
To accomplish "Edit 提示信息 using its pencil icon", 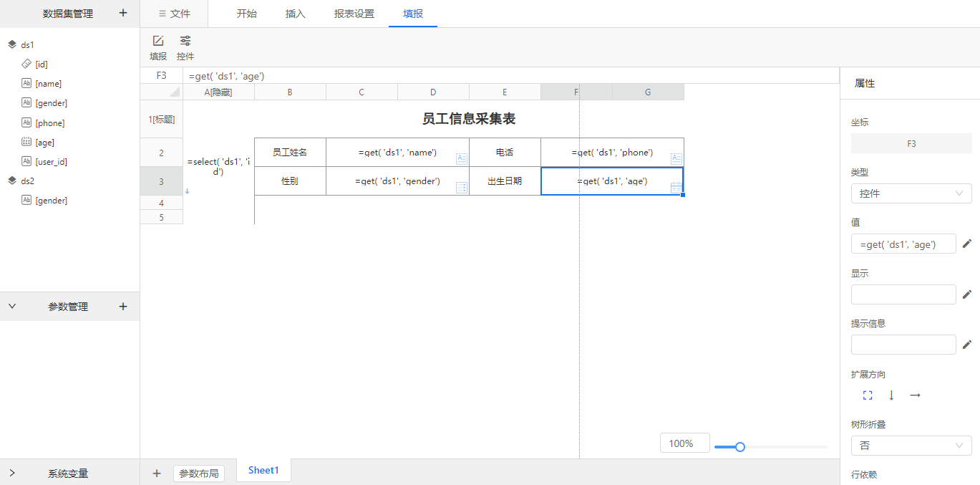I will [x=967, y=345].
